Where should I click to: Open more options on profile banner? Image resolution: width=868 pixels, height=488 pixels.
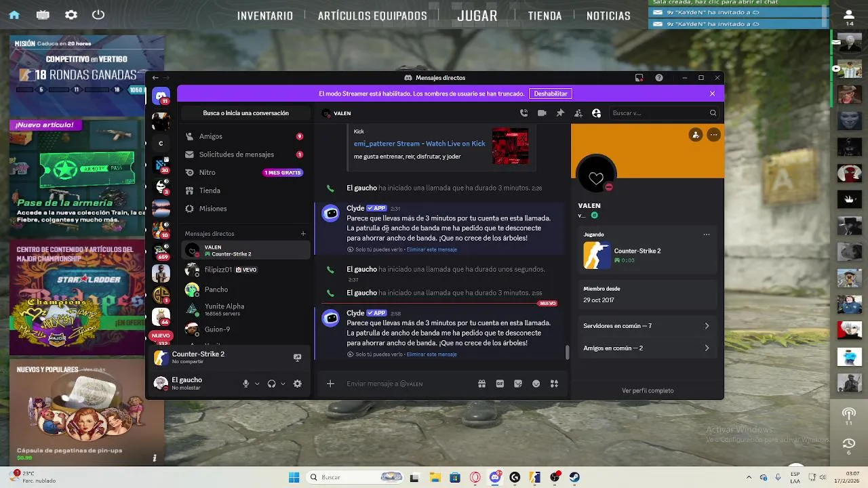coord(713,135)
